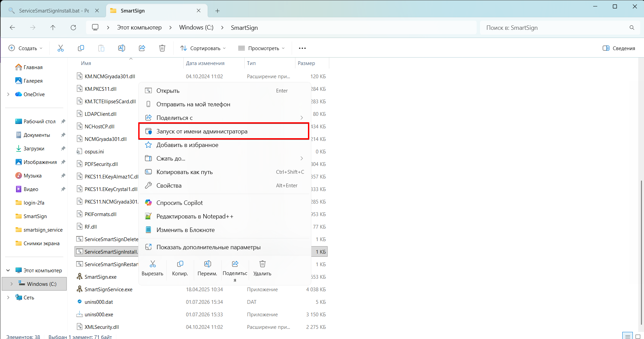Click the Delete trash icon in toolbar
This screenshot has height=339, width=644.
click(x=162, y=48)
